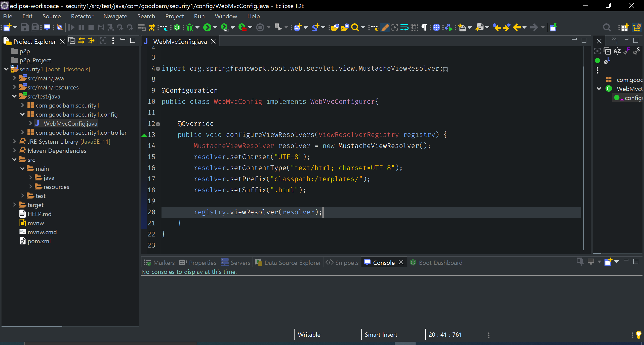The image size is (644, 345).
Task: Toggle Mark Occurrences highlighter button
Action: click(x=385, y=27)
